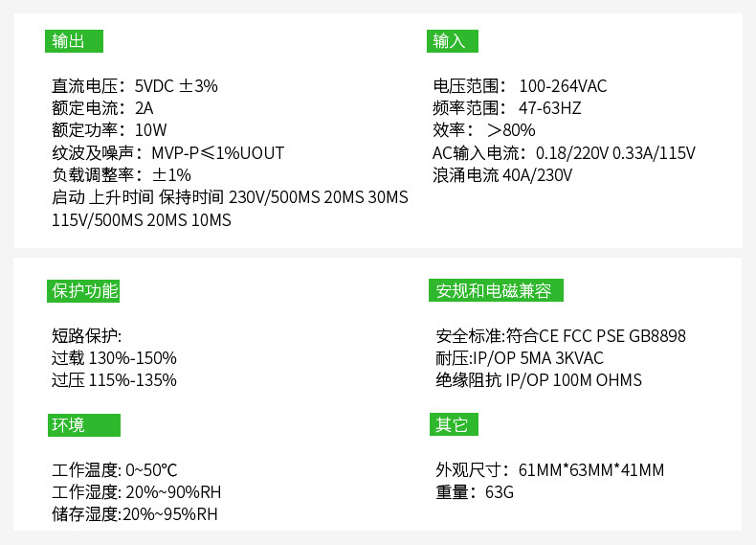Click the green 输出 section header

[x=74, y=41]
